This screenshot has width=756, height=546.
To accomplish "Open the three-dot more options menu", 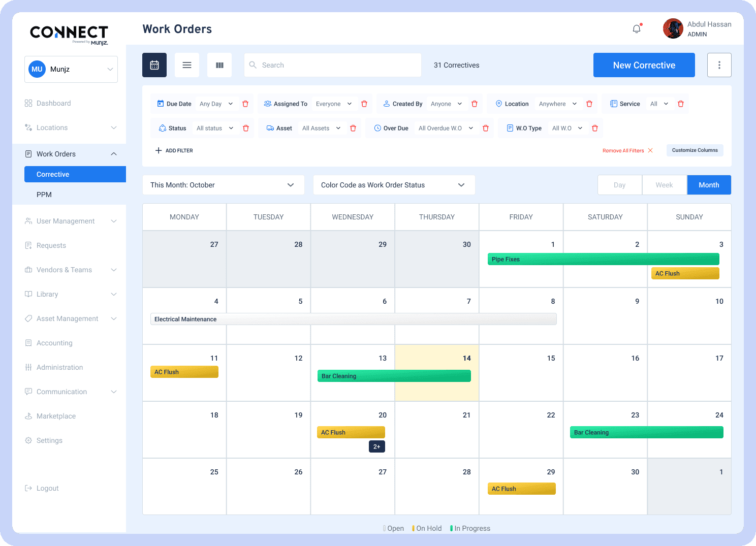I will coord(719,65).
